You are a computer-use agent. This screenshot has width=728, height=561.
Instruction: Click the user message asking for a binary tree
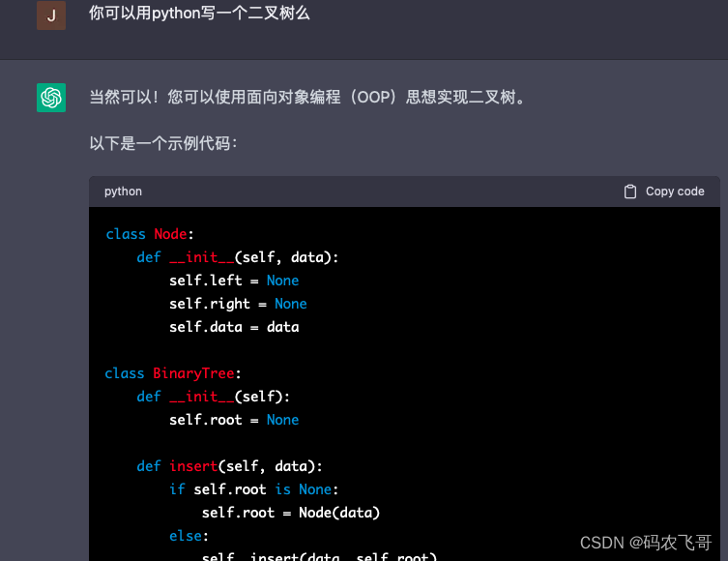[x=199, y=13]
